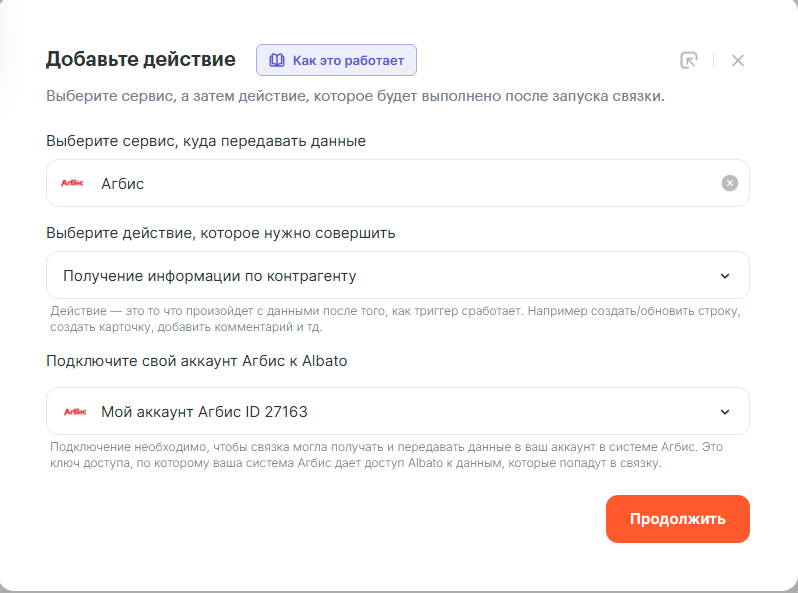Click into the service field containing Агбис
Image resolution: width=798 pixels, height=593 pixels.
click(x=400, y=183)
